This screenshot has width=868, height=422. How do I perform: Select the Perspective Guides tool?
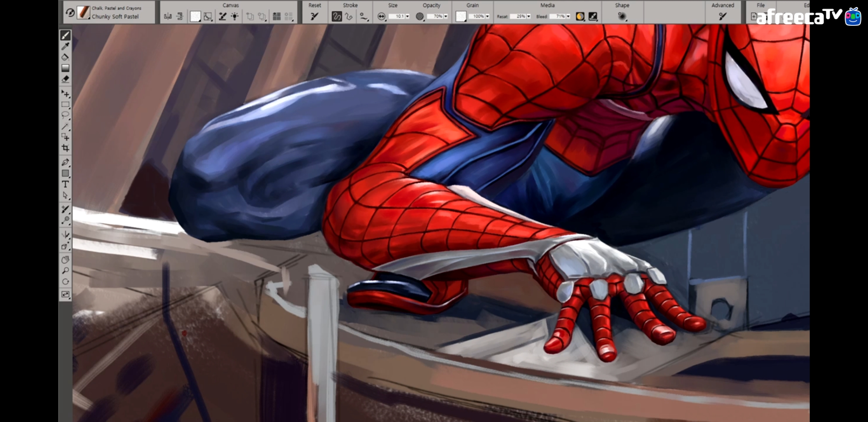[65, 246]
